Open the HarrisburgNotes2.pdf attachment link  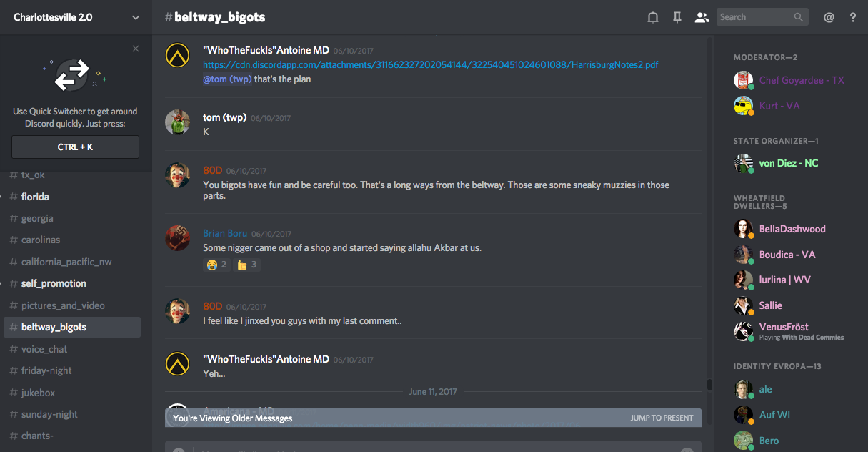pos(430,64)
